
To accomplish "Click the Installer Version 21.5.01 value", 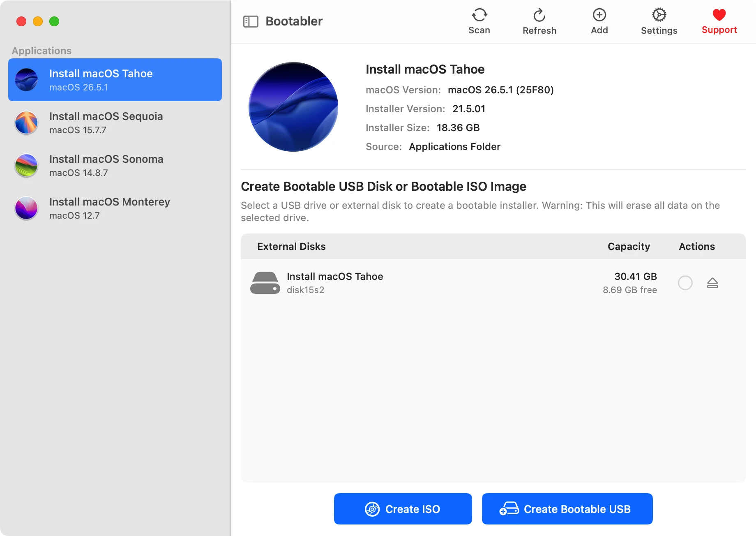I will [x=469, y=109].
